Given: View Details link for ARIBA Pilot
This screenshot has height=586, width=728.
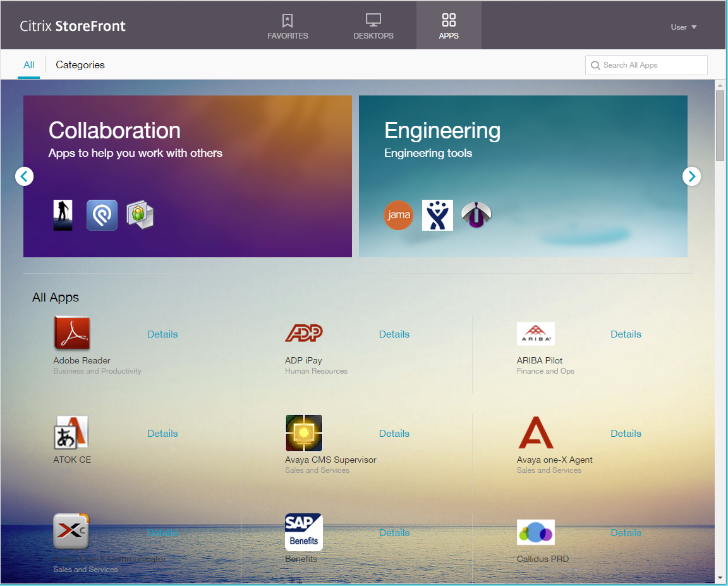Looking at the screenshot, I should pyautogui.click(x=626, y=334).
